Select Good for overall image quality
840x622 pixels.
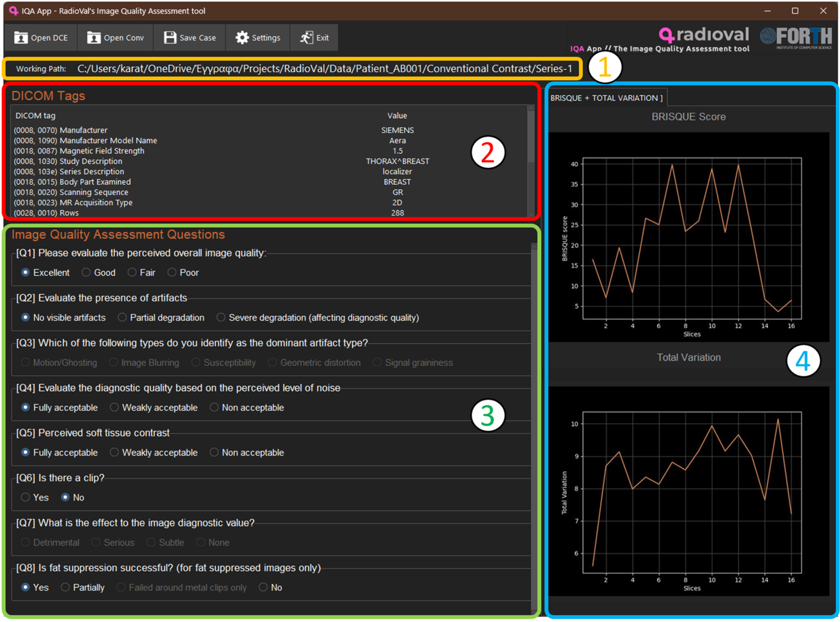86,272
